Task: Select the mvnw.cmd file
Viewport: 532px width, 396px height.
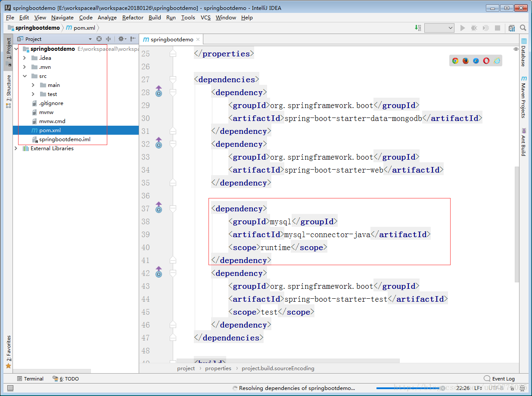Action: pos(52,121)
